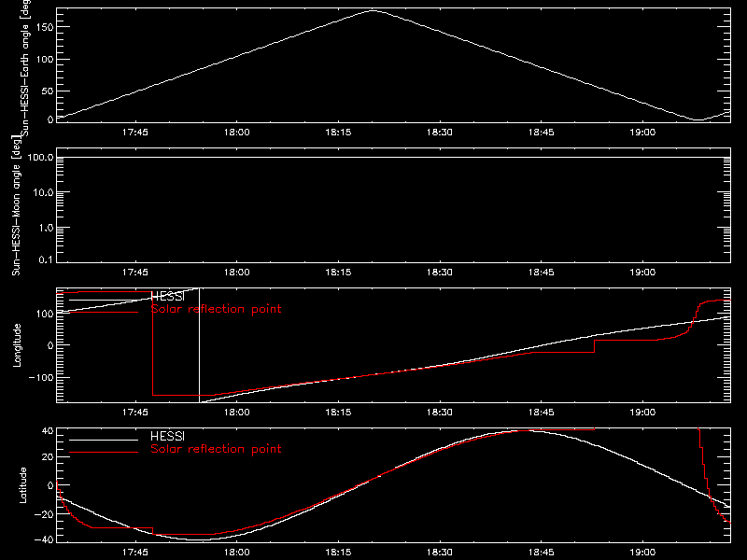
Task: Click 19:00 under the Latitude plot
Action: coord(642,553)
